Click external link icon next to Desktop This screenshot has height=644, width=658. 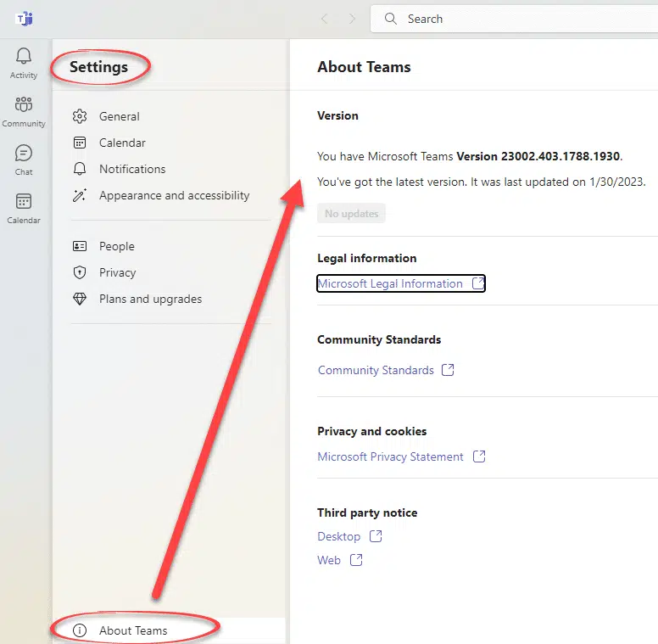coord(376,536)
